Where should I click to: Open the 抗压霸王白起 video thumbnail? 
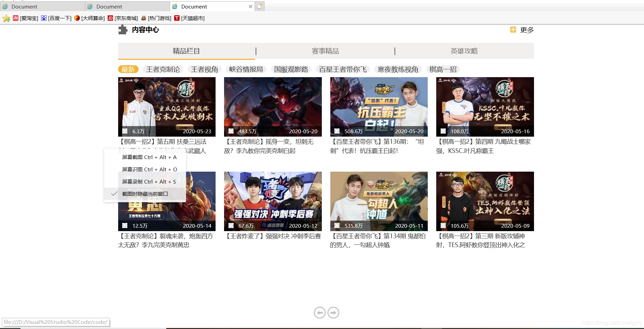[x=379, y=107]
